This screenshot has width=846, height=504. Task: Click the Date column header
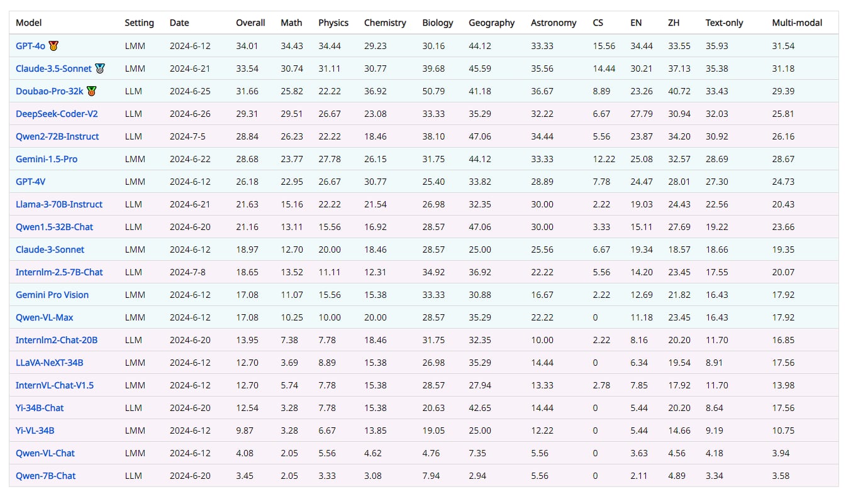pyautogui.click(x=179, y=23)
